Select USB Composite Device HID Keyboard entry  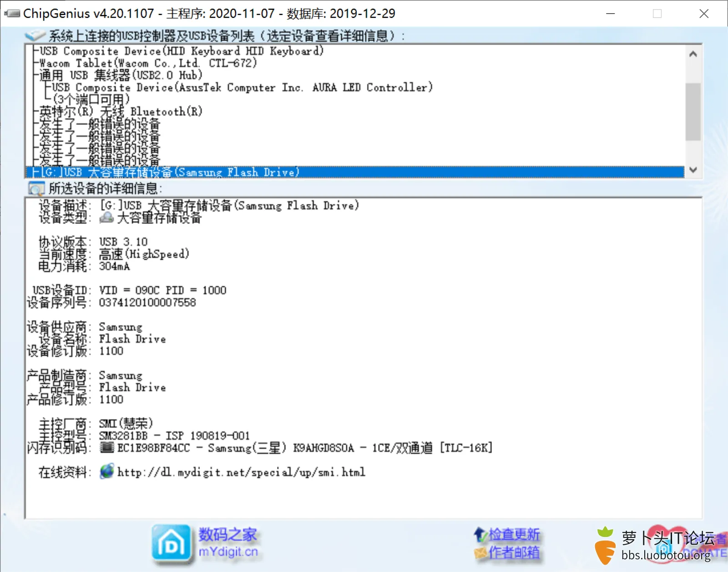click(x=181, y=51)
